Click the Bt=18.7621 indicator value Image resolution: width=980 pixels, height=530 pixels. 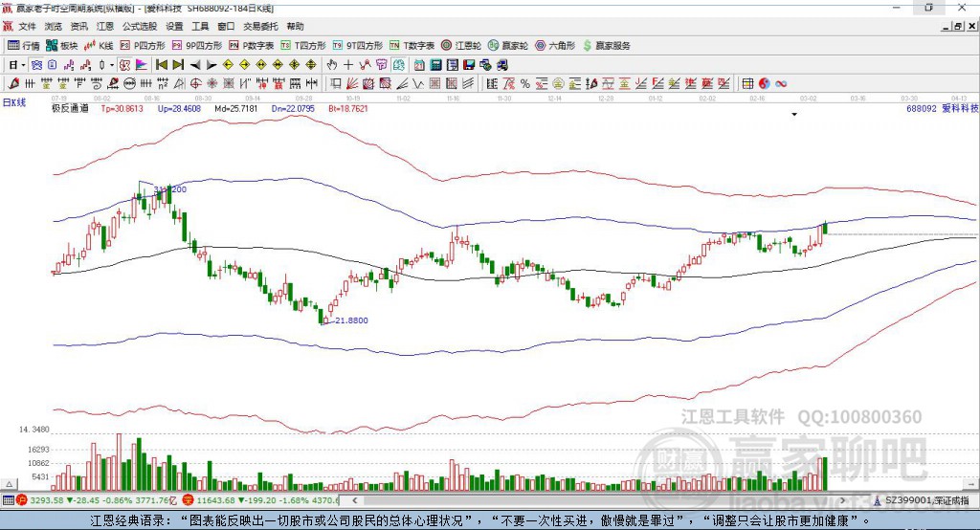(348, 108)
